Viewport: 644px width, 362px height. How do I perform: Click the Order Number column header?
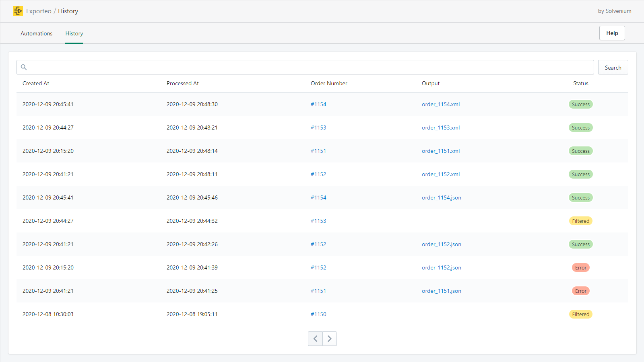(329, 83)
